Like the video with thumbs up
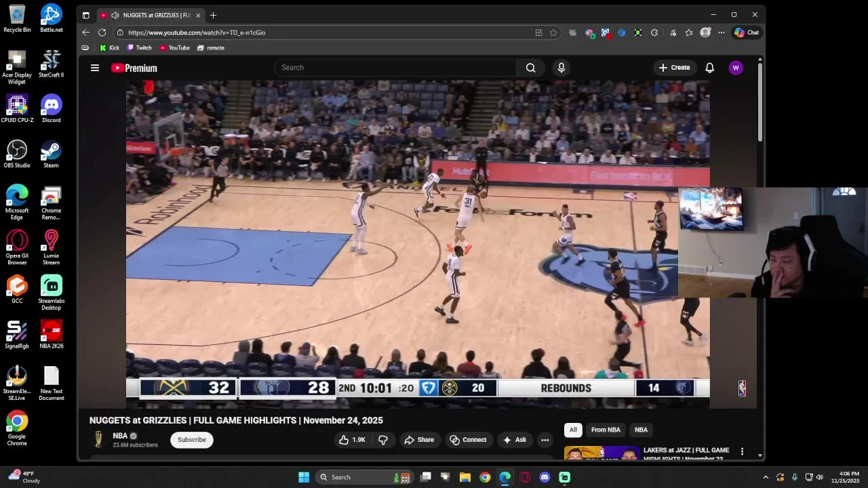The width and height of the screenshot is (868, 488). pyautogui.click(x=352, y=440)
